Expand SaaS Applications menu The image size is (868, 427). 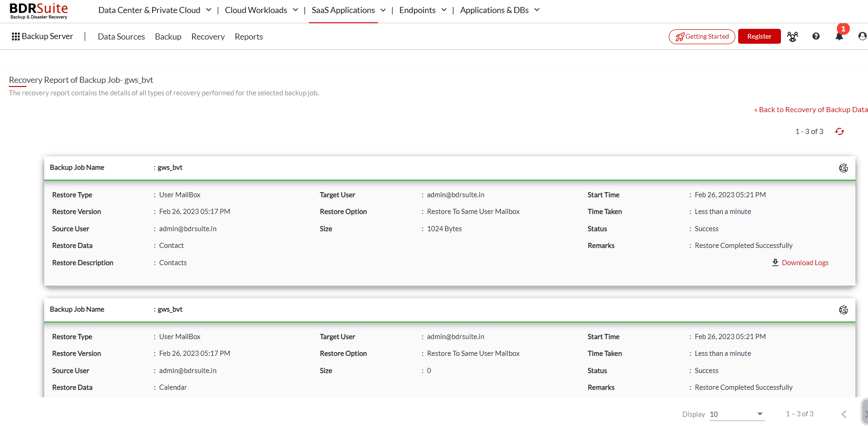point(349,10)
